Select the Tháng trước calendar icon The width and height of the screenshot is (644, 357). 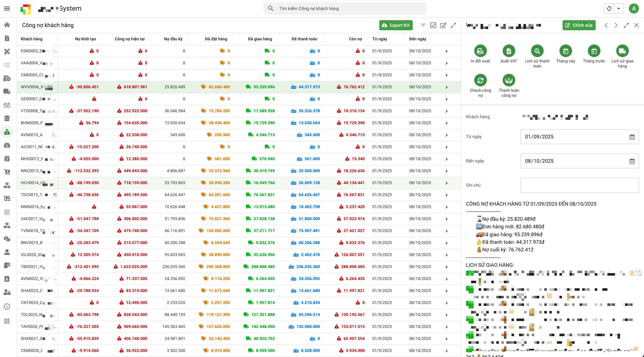[594, 51]
